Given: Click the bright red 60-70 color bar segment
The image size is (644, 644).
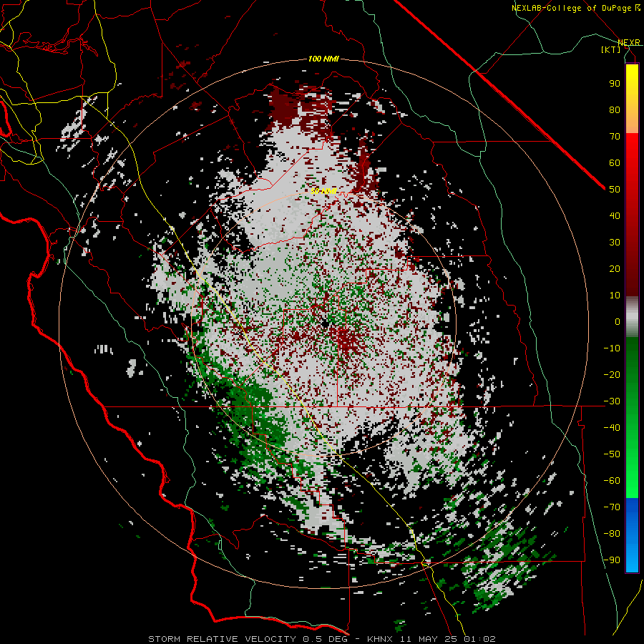Looking at the screenshot, I should 632,150.
